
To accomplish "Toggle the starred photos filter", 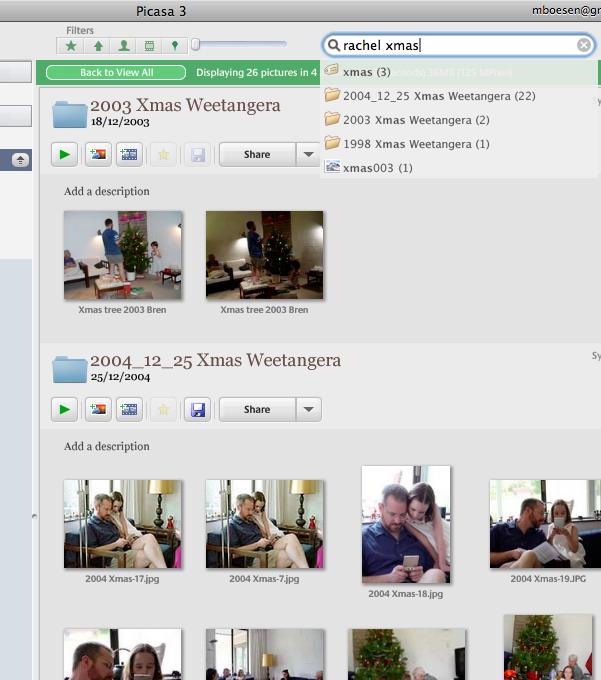I will (71, 46).
